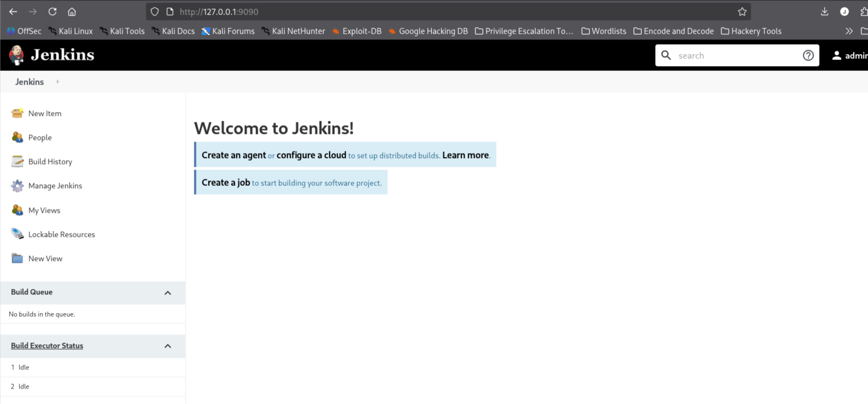Click the New Item box icon
868x404 pixels.
[x=17, y=113]
